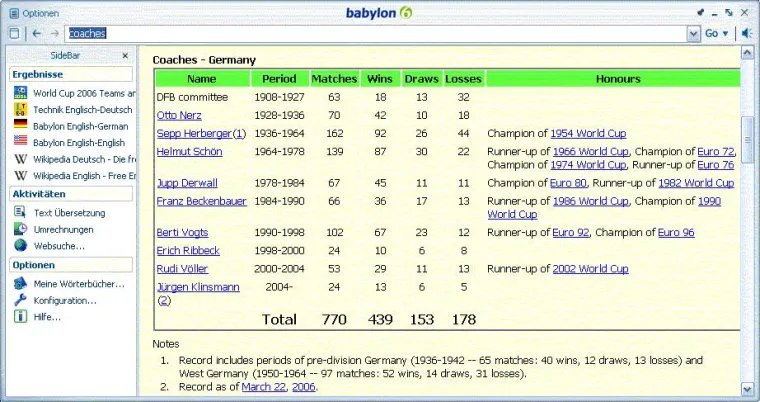Open the 1982 World Cup link
The image size is (760, 402).
tap(697, 183)
